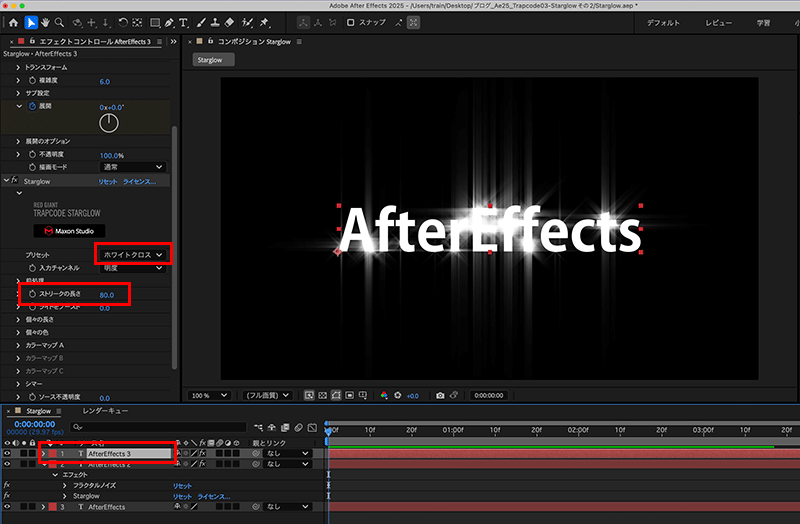Click the timeline search field

[158, 427]
